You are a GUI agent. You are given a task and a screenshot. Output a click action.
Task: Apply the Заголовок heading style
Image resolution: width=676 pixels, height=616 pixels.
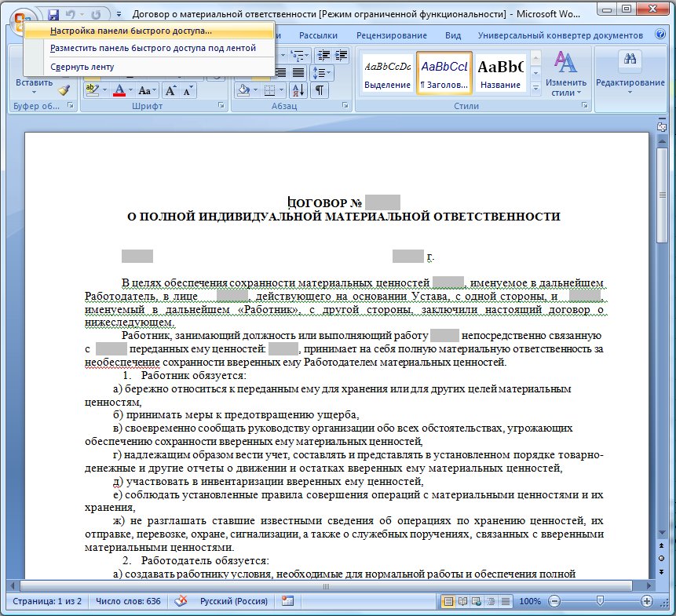pos(444,72)
